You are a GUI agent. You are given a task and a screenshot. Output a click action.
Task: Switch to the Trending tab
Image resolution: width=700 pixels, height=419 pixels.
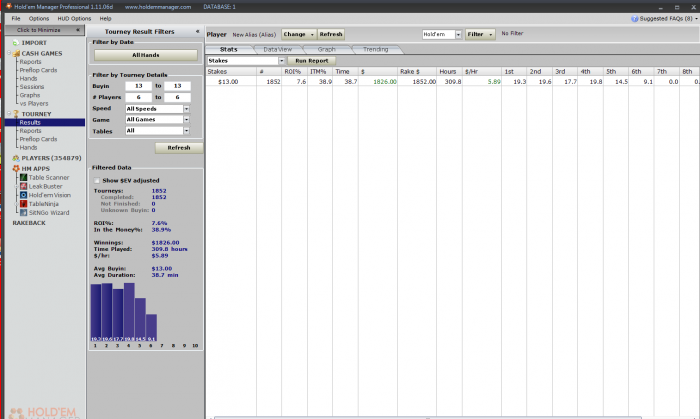coord(375,50)
